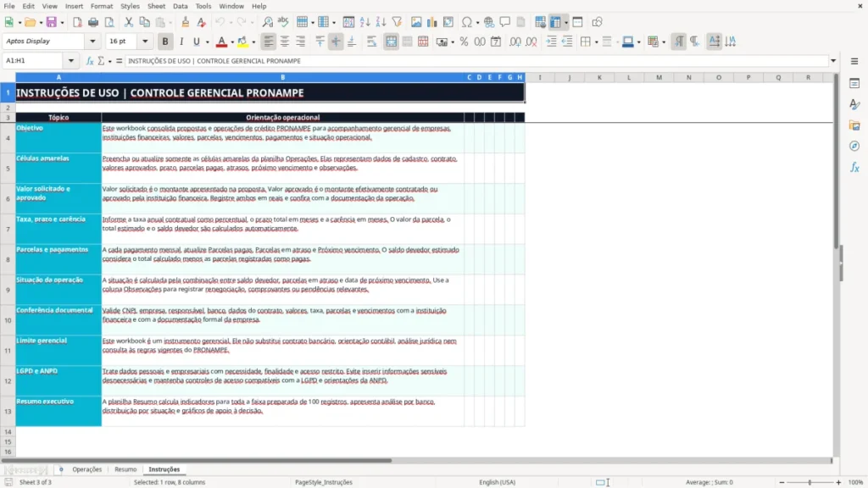This screenshot has height=488, width=868.
Task: Open the Select Function sum dropdown
Action: coord(109,61)
